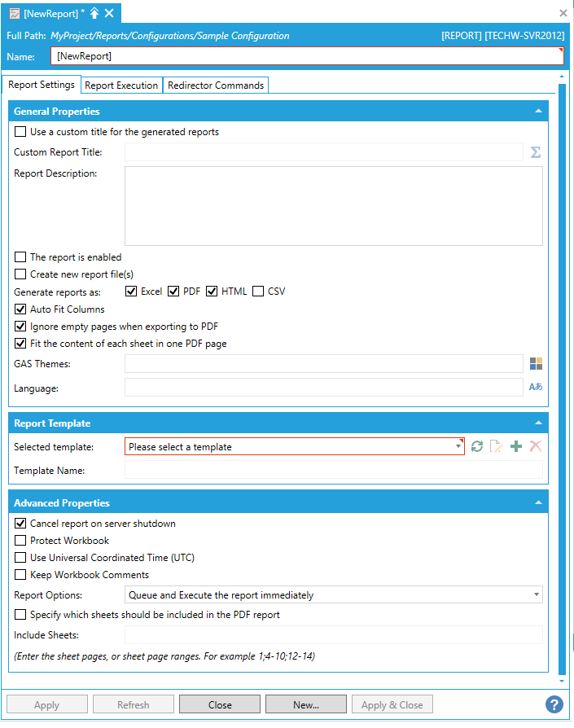Click the GAS Themes field
The height and width of the screenshot is (728, 574).
point(324,363)
